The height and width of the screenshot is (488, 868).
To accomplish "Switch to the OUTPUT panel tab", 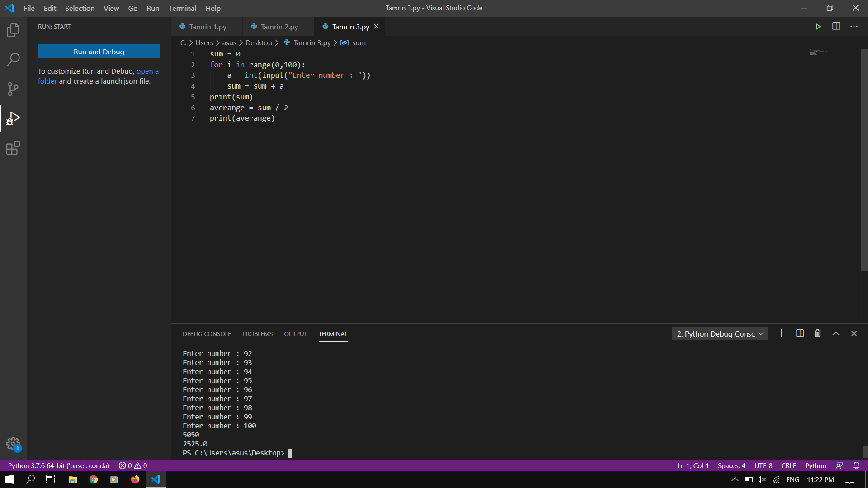I will click(295, 334).
